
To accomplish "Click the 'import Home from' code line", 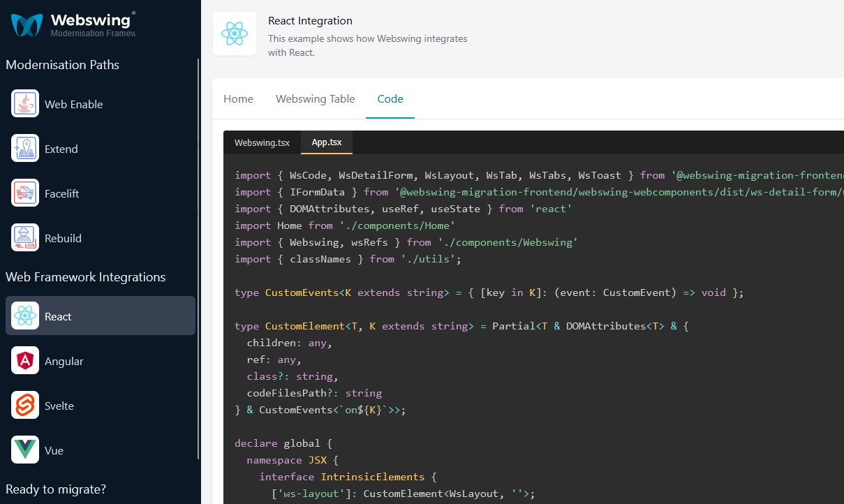I will click(345, 225).
